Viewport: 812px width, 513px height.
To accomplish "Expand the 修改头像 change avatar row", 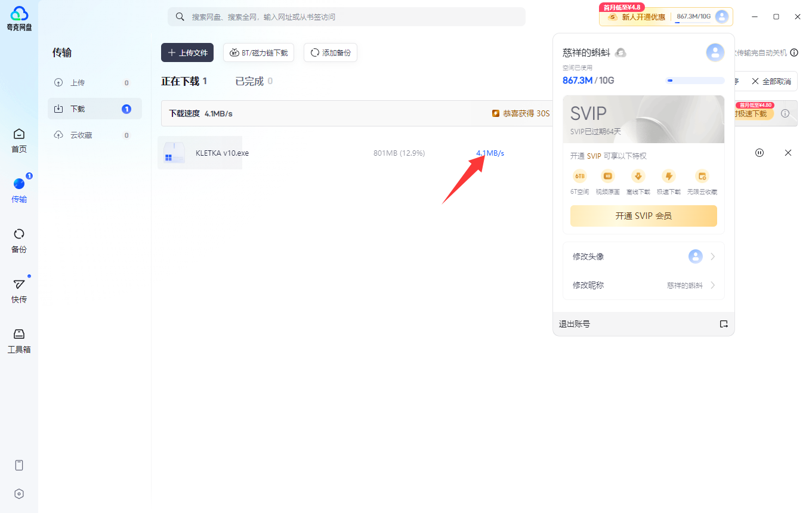I will click(643, 256).
